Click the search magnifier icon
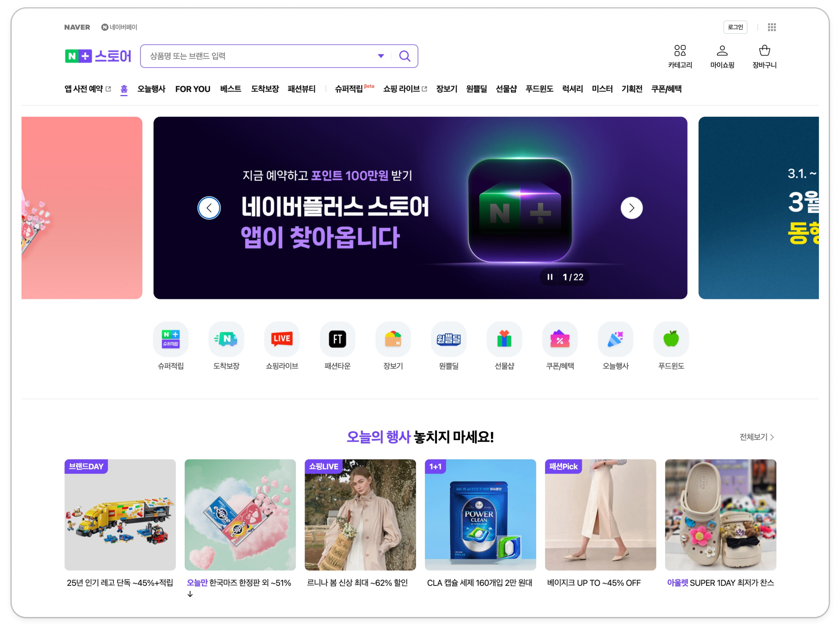 coord(405,56)
